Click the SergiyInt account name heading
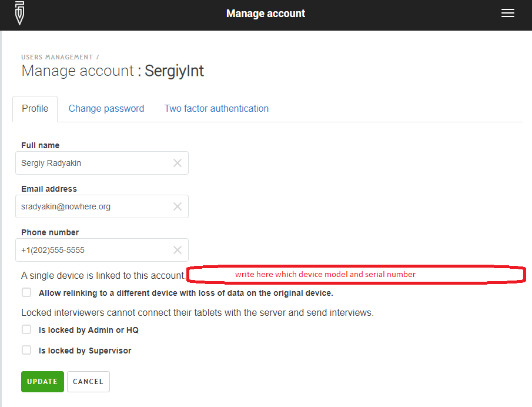The width and height of the screenshot is (532, 407). pos(174,71)
